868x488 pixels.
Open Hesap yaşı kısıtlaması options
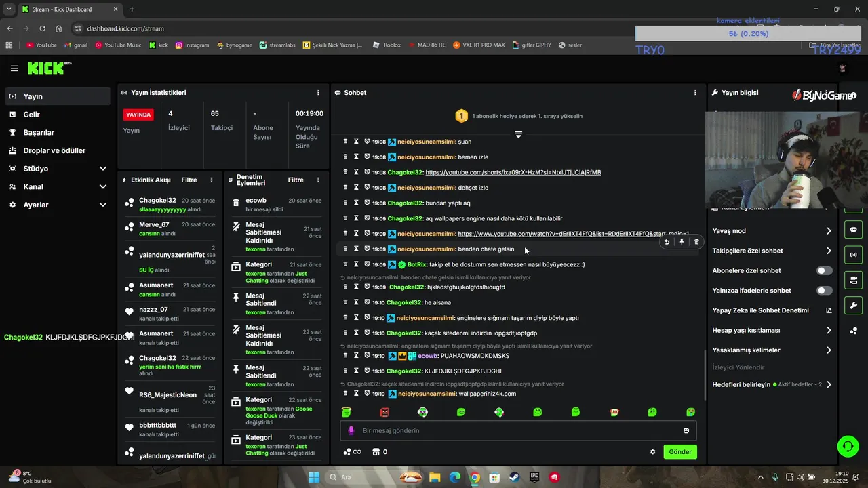click(x=829, y=331)
